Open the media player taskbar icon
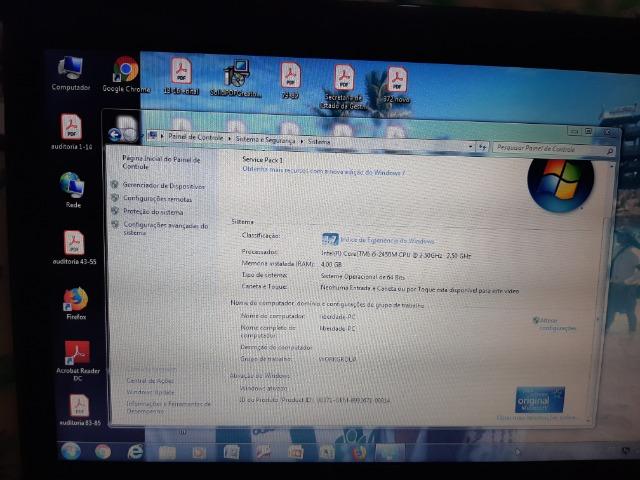The image size is (640, 480). coord(199,452)
